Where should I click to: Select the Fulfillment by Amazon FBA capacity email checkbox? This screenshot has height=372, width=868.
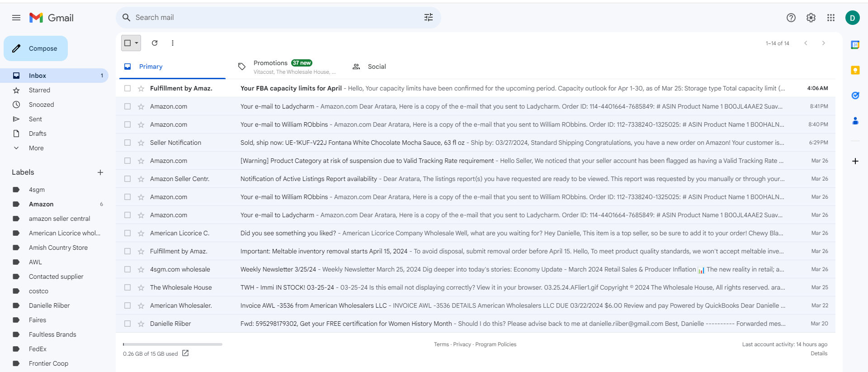(127, 88)
